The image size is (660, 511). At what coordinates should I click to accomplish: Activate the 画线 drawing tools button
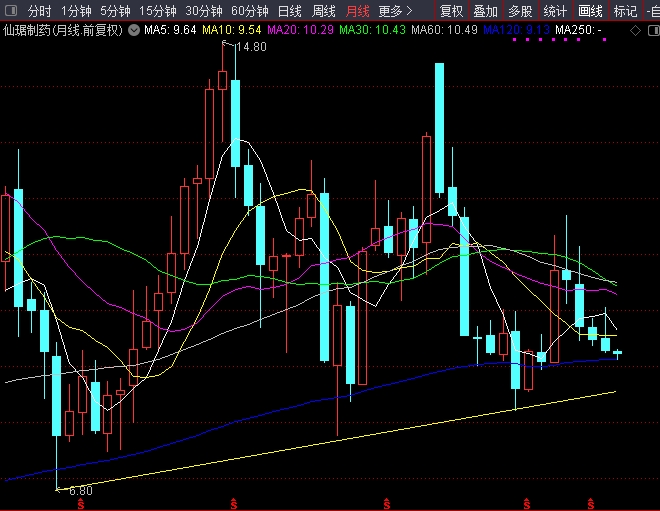tap(590, 11)
